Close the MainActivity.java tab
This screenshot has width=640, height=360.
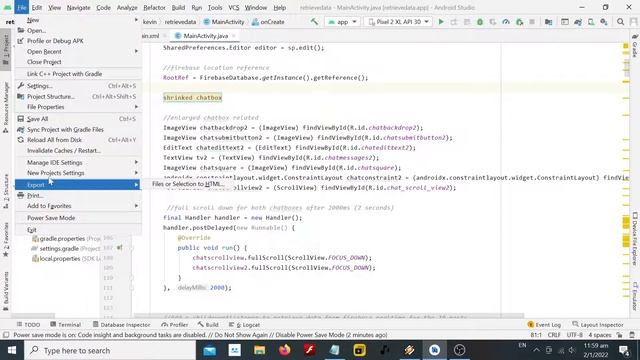[233, 36]
